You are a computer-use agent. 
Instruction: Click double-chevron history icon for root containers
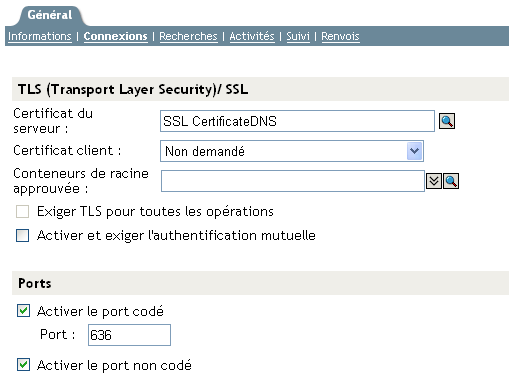pos(434,181)
